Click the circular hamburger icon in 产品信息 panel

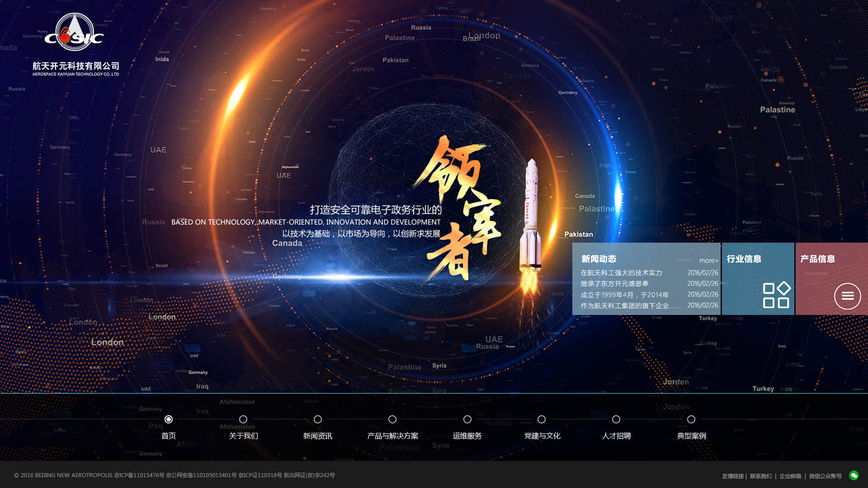coord(848,296)
